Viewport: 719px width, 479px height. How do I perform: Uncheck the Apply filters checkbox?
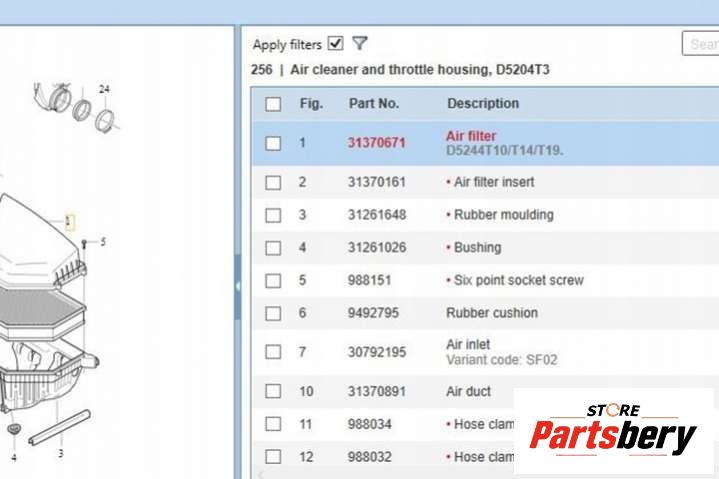335,43
